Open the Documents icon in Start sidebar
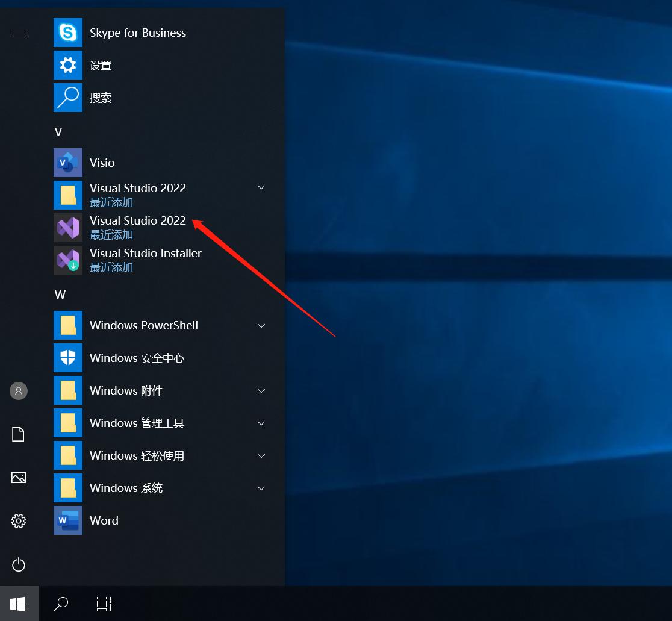 click(19, 434)
